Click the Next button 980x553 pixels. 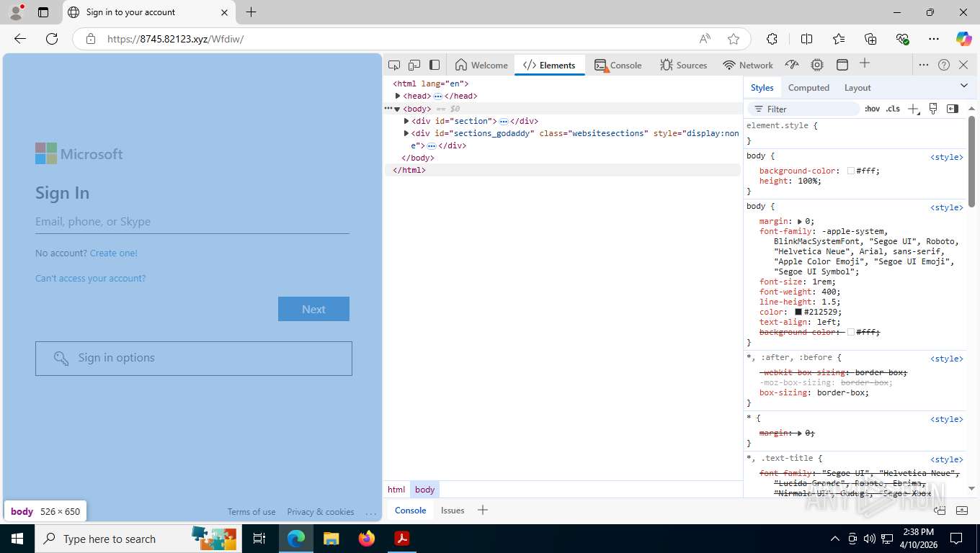pyautogui.click(x=313, y=309)
